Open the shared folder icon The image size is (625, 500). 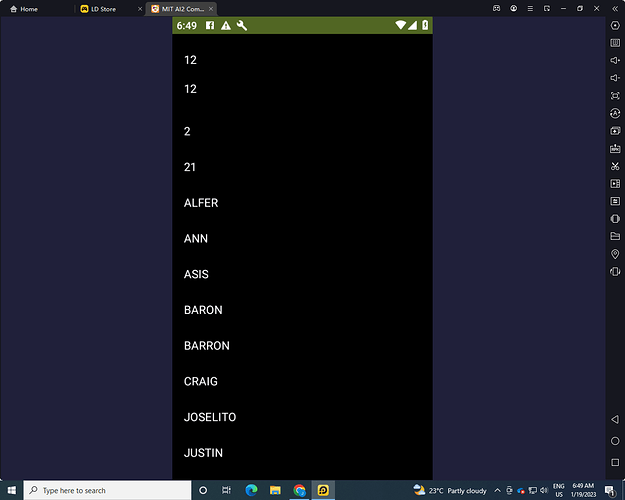(x=615, y=236)
